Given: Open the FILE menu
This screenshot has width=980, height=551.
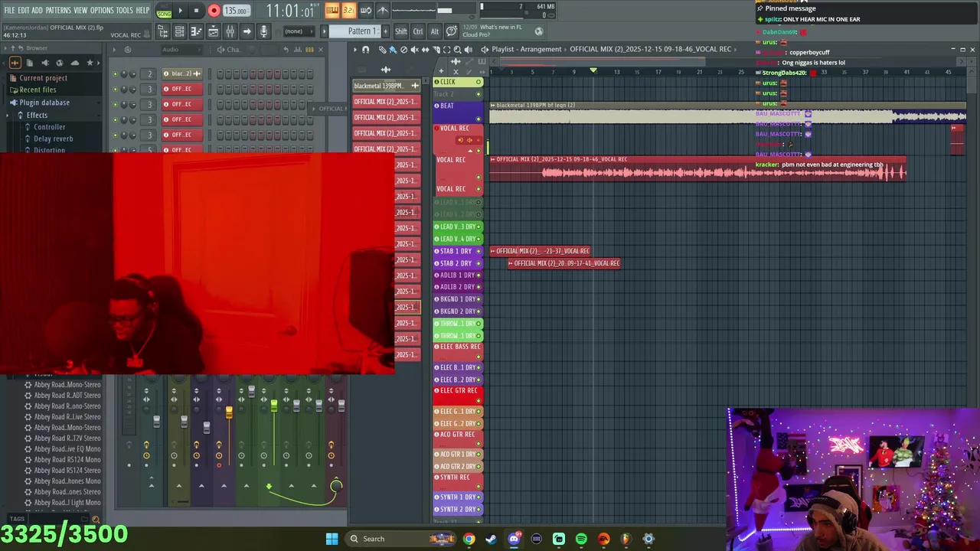Looking at the screenshot, I should coord(9,11).
